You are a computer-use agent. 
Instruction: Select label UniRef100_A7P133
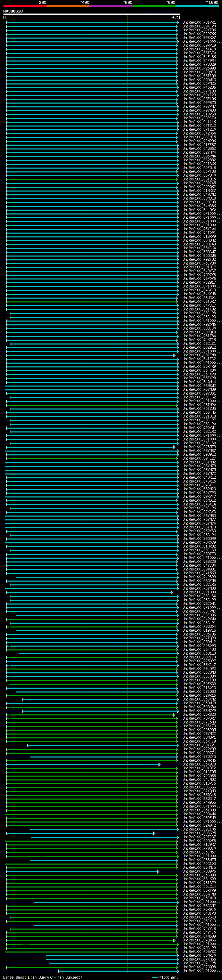pyautogui.click(x=199, y=91)
